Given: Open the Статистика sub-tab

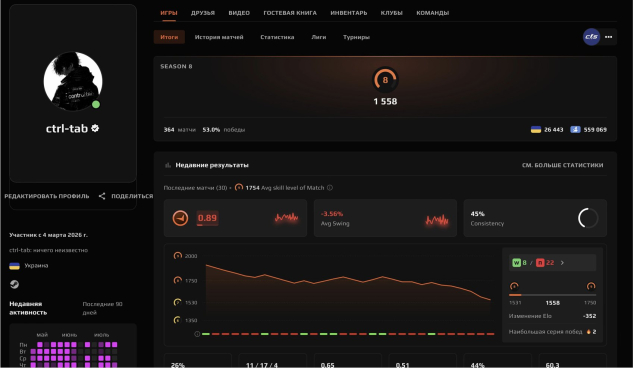Looking at the screenshot, I should click(277, 37).
